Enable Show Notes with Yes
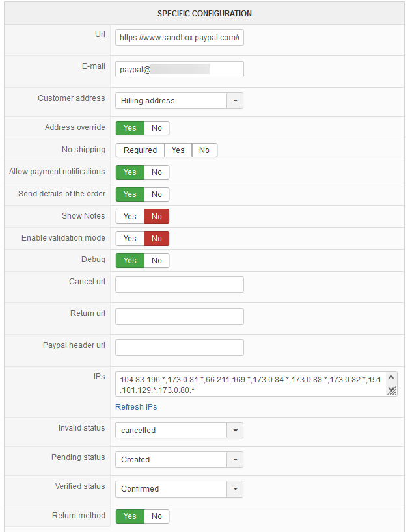Screen dimensions: 410x532 (130, 217)
